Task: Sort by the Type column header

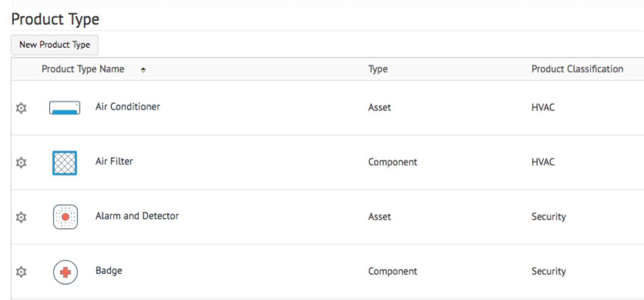Action: (x=378, y=69)
